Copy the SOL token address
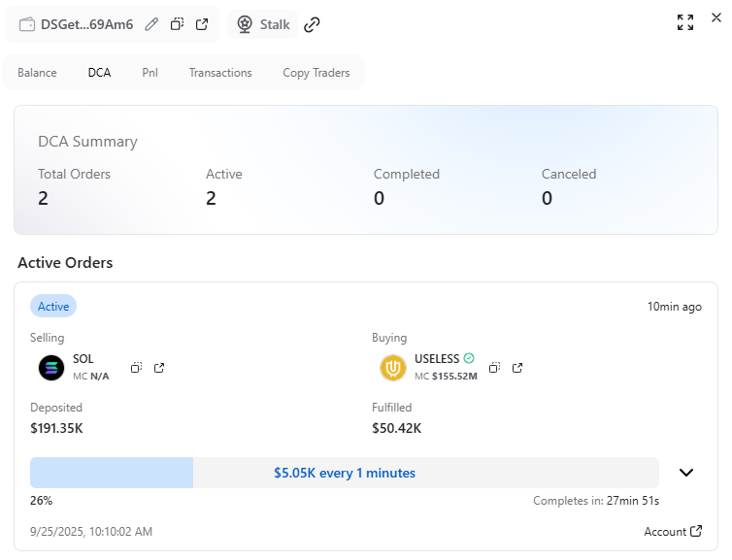The width and height of the screenshot is (732, 560). click(x=136, y=368)
